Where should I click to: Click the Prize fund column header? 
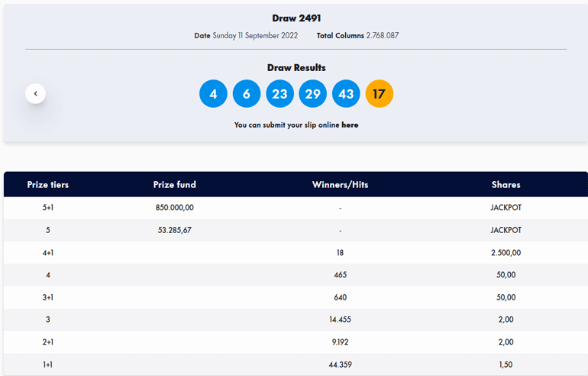pos(174,185)
